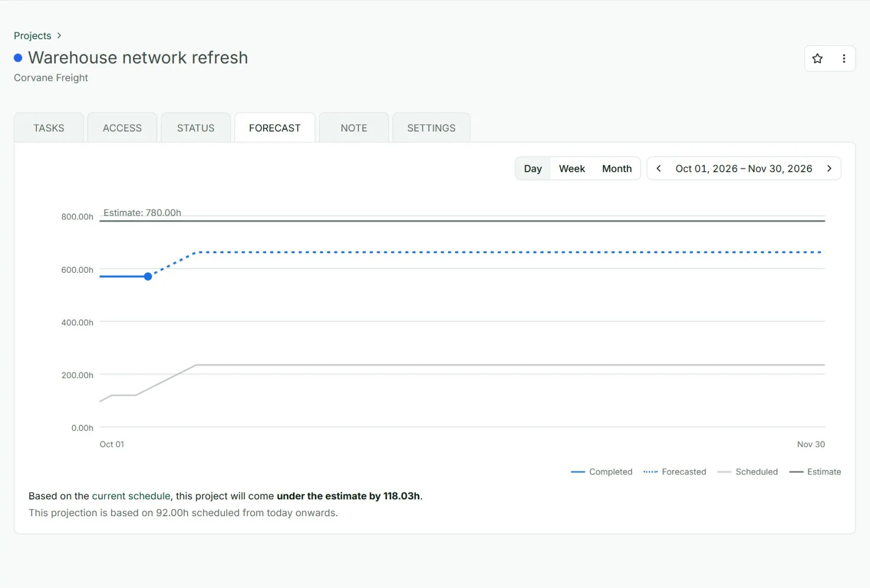870x588 pixels.
Task: Go to previous date range
Action: point(658,168)
